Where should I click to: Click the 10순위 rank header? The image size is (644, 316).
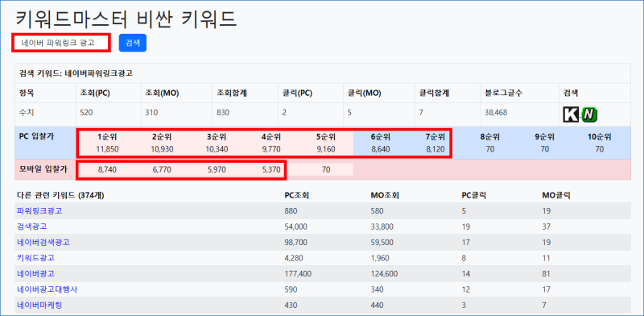tap(600, 137)
